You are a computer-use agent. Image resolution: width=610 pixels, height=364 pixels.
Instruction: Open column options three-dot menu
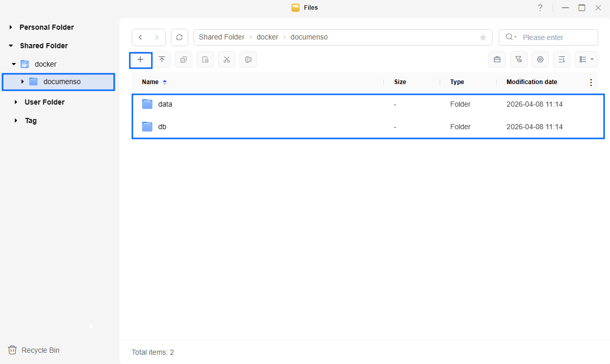[x=591, y=82]
